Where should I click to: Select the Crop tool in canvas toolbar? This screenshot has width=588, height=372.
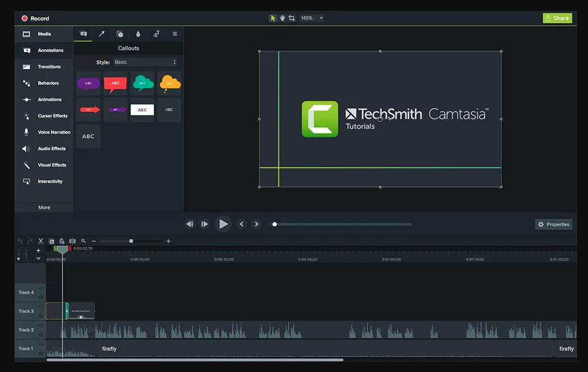coord(292,18)
